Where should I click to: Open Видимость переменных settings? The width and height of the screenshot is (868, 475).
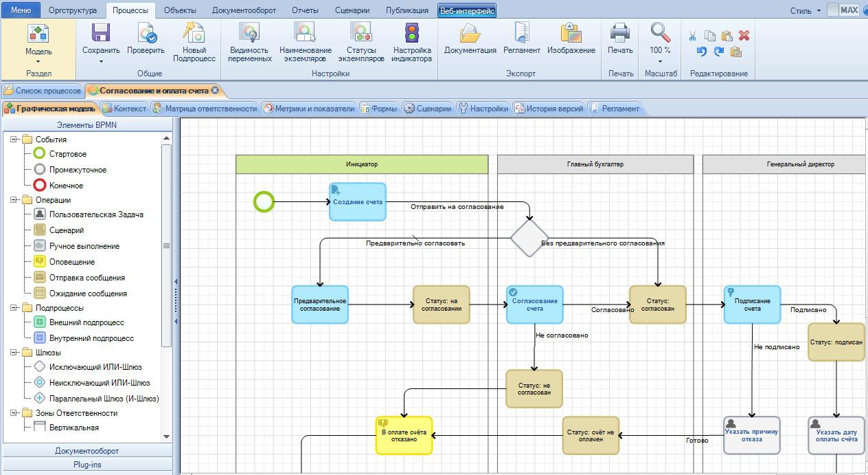(250, 34)
